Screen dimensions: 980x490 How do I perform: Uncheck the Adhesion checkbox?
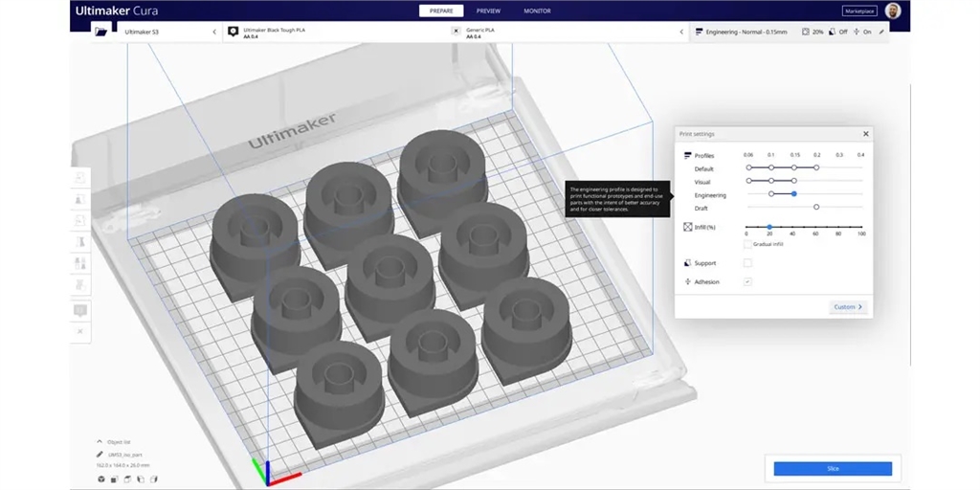coord(748,281)
